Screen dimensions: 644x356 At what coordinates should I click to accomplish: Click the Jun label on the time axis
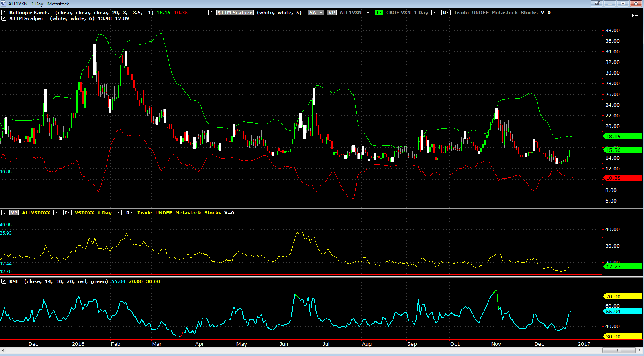[x=284, y=344]
